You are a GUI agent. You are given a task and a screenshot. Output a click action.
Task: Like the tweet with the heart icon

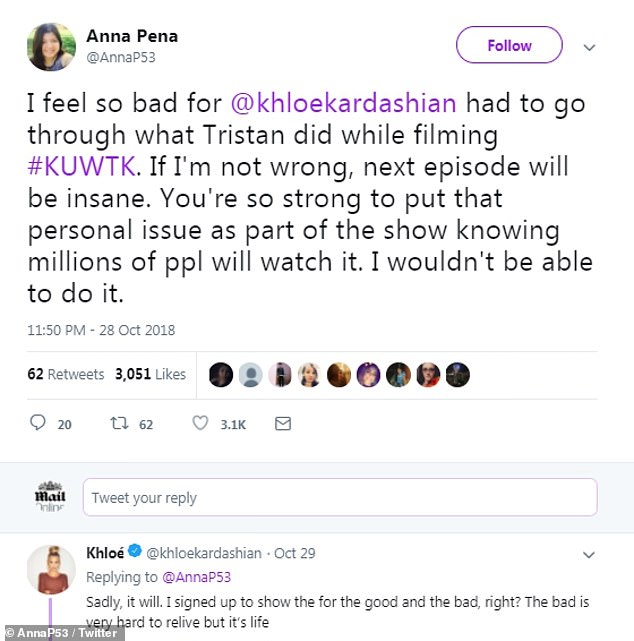pyautogui.click(x=200, y=424)
